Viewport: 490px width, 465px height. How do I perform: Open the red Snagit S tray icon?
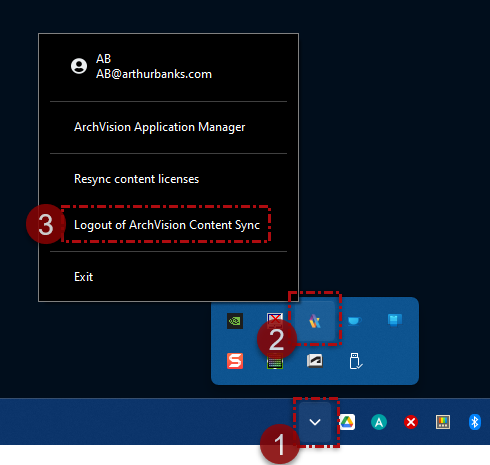[x=235, y=361]
